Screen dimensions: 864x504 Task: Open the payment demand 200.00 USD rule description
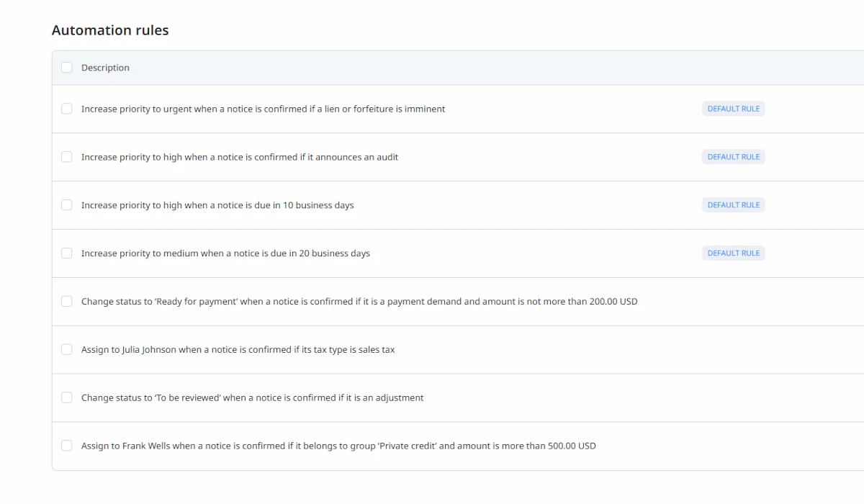tap(359, 302)
